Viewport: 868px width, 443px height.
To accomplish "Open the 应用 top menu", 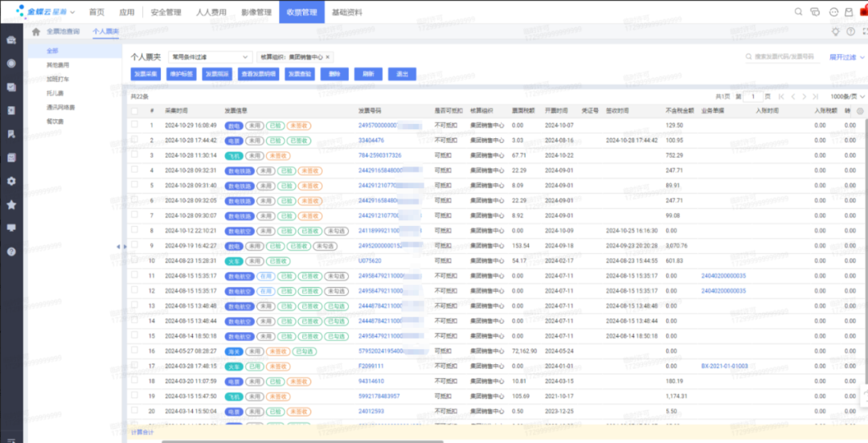I will click(127, 12).
